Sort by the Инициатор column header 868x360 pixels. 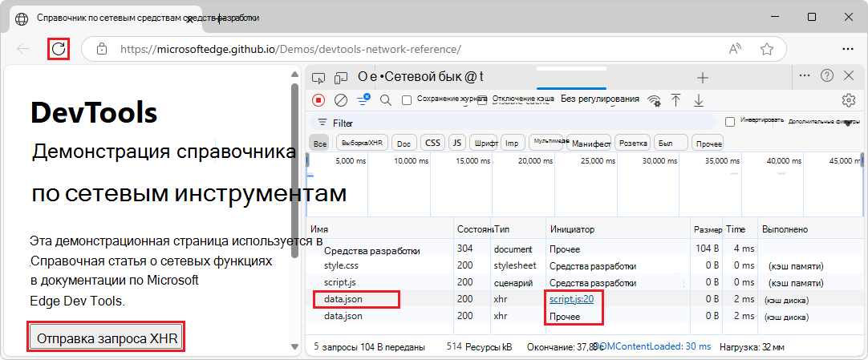[617, 229]
